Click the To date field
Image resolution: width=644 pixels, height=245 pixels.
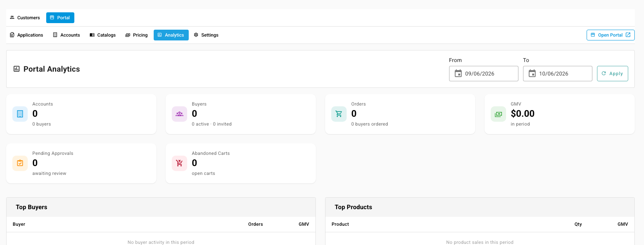[557, 74]
